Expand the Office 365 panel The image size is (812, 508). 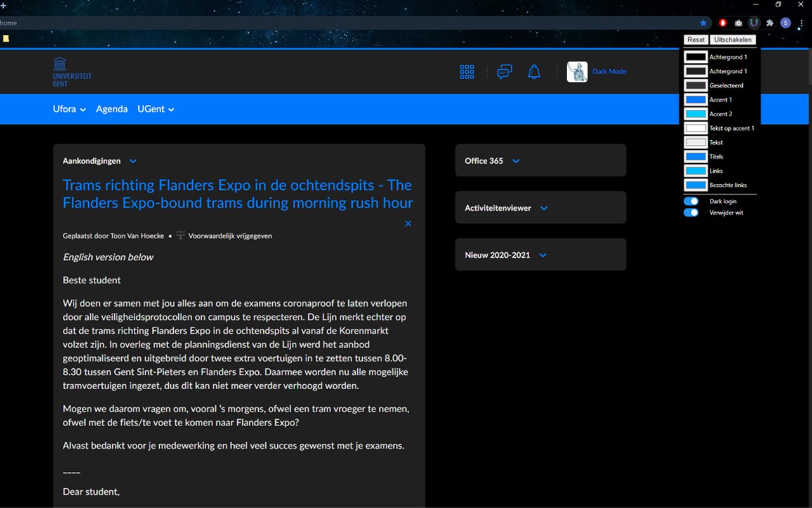515,161
